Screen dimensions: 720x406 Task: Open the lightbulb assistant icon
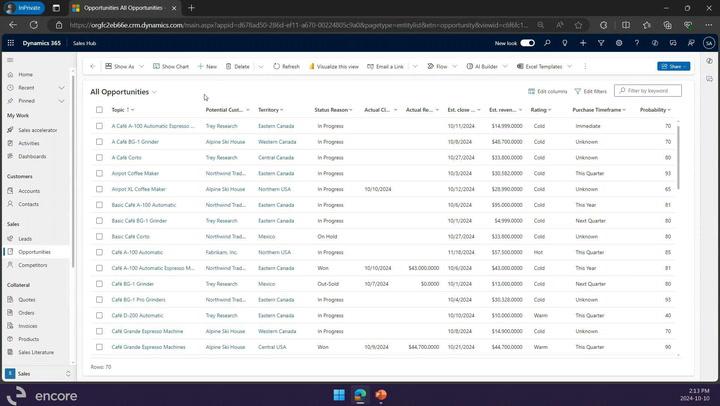click(x=565, y=43)
